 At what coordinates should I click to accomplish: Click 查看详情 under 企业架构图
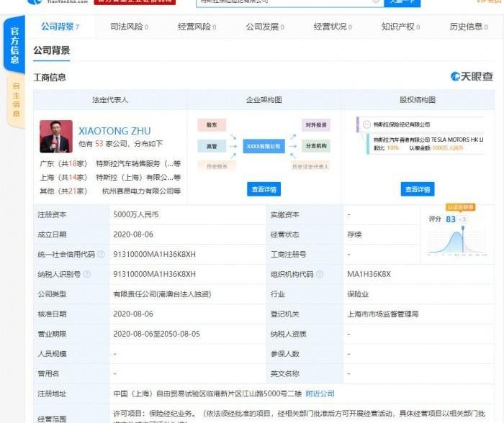264,189
